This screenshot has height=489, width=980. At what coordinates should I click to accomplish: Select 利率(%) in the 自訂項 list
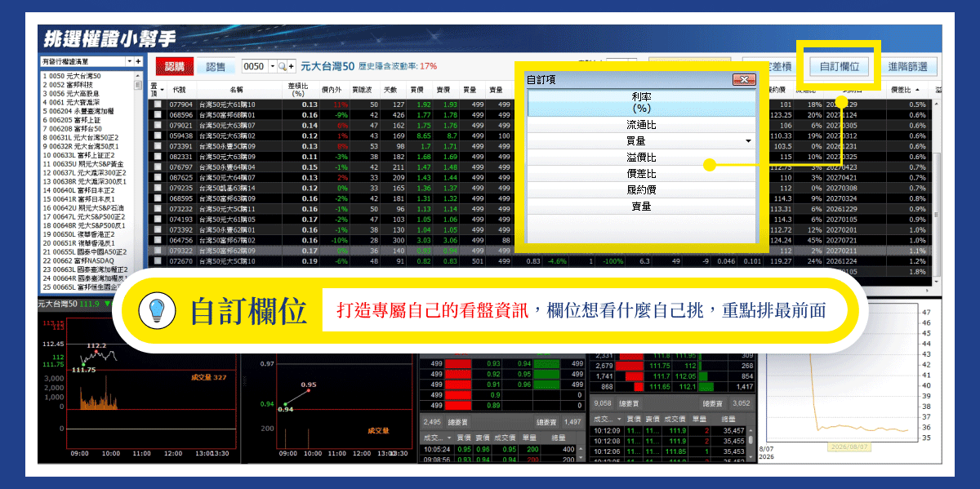coord(641,102)
